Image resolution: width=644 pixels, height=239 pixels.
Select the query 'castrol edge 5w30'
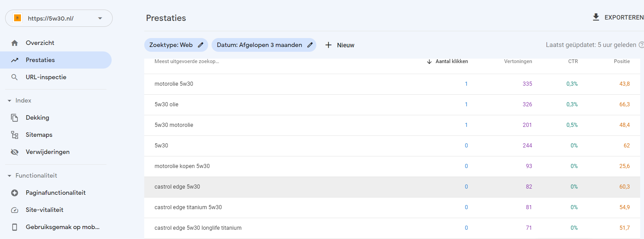coord(177,187)
